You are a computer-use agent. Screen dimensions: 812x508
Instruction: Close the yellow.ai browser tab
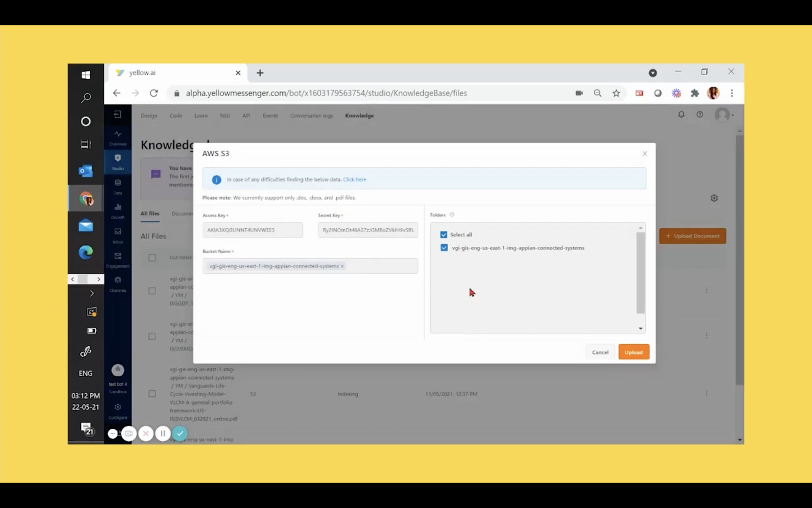click(x=238, y=73)
